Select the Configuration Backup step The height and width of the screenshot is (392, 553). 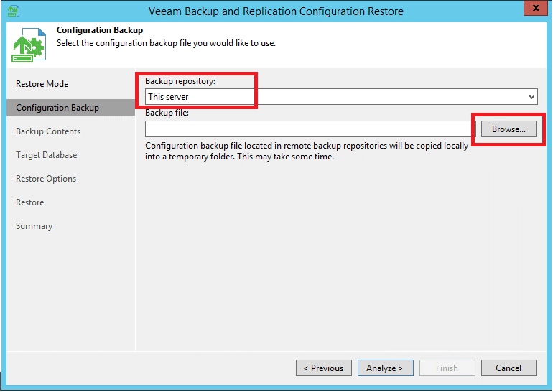point(70,108)
